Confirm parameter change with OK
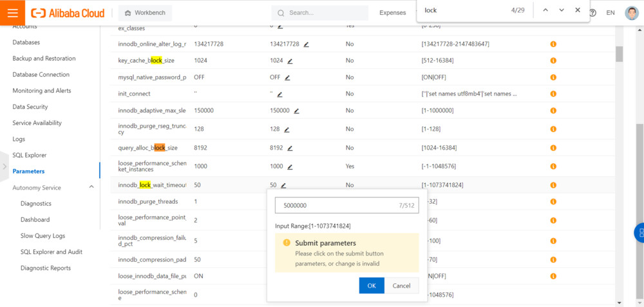644x307 pixels. tap(372, 286)
